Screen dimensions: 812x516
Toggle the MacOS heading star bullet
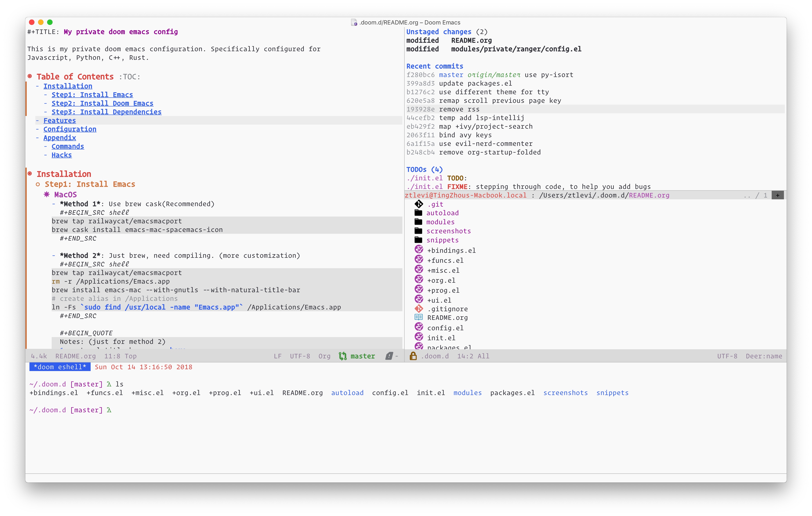coord(46,195)
